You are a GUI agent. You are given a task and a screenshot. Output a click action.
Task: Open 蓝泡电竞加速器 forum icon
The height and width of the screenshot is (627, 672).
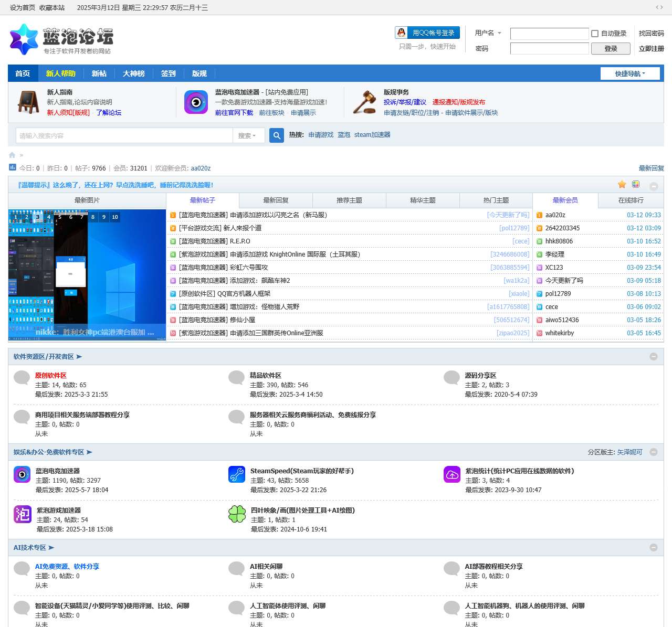22,474
